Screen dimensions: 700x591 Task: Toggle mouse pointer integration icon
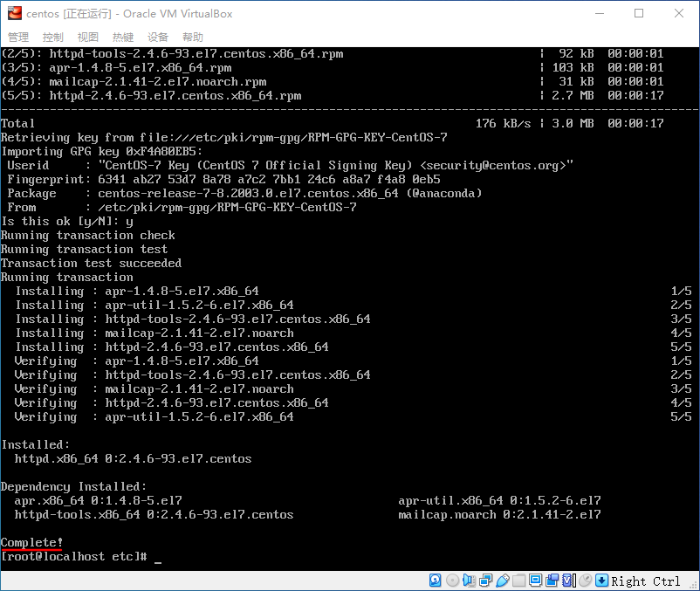click(586, 580)
